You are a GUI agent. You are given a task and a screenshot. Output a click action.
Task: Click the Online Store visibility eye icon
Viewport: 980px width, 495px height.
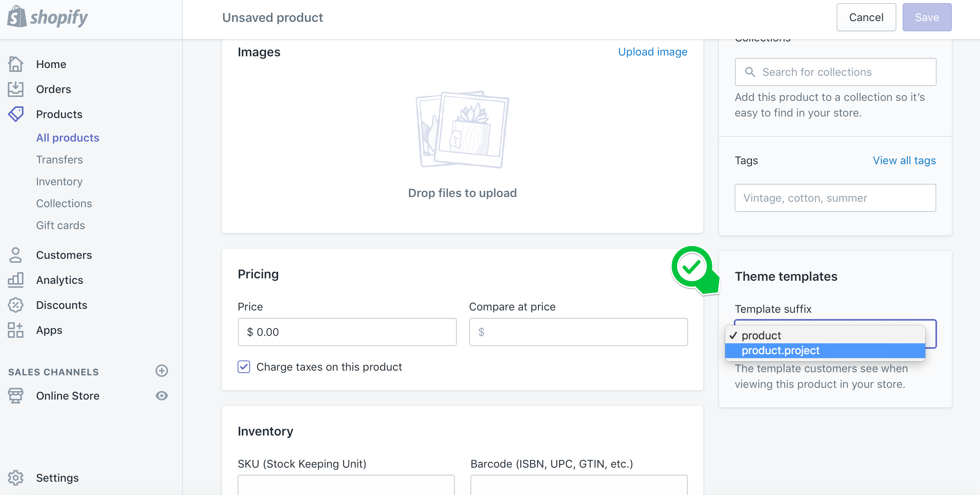163,396
